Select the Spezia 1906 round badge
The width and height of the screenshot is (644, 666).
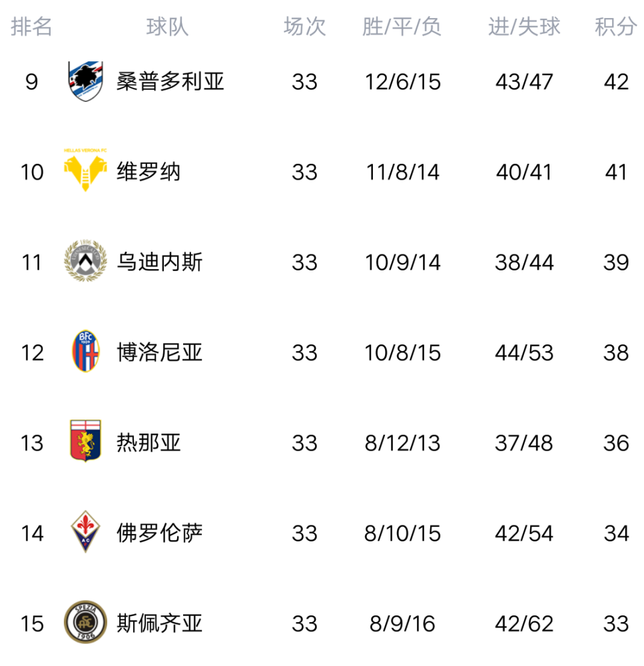tap(85, 622)
